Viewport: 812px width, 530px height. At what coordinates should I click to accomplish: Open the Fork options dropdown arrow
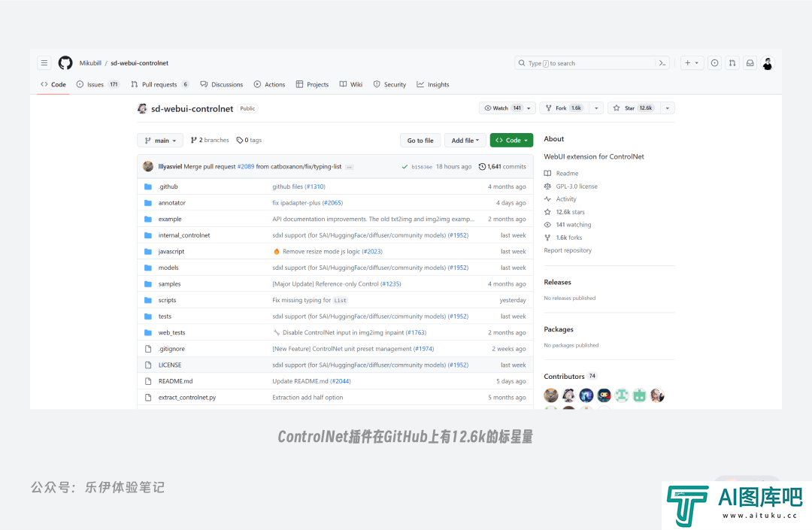596,108
